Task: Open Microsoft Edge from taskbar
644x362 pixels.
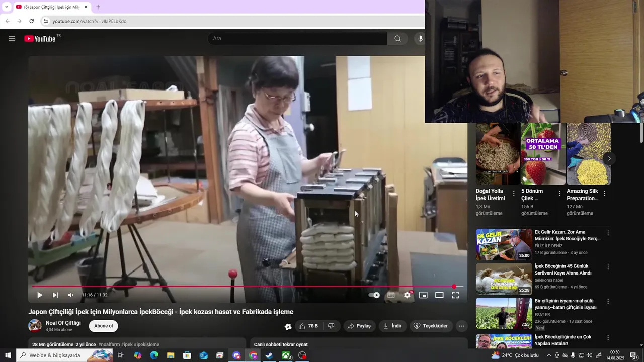Action: tap(154, 355)
